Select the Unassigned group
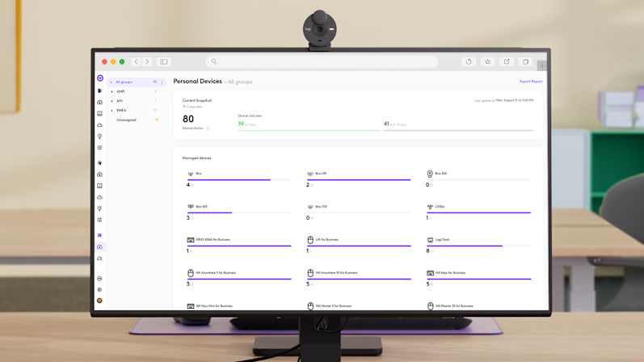This screenshot has height=362, width=644. [x=126, y=120]
